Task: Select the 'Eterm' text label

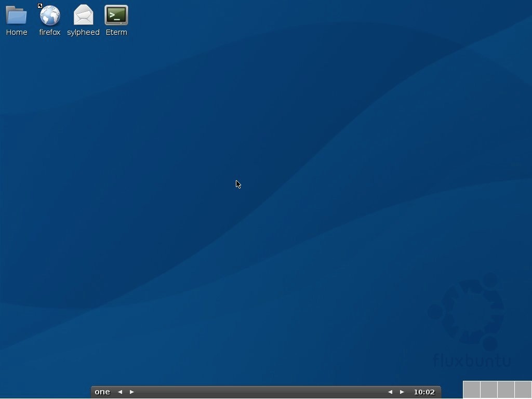Action: [x=116, y=32]
